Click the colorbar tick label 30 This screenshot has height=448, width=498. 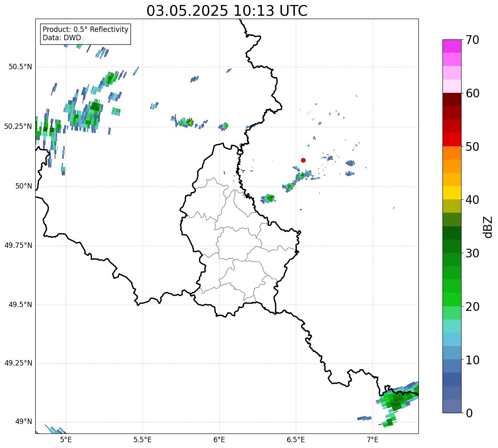[473, 253]
